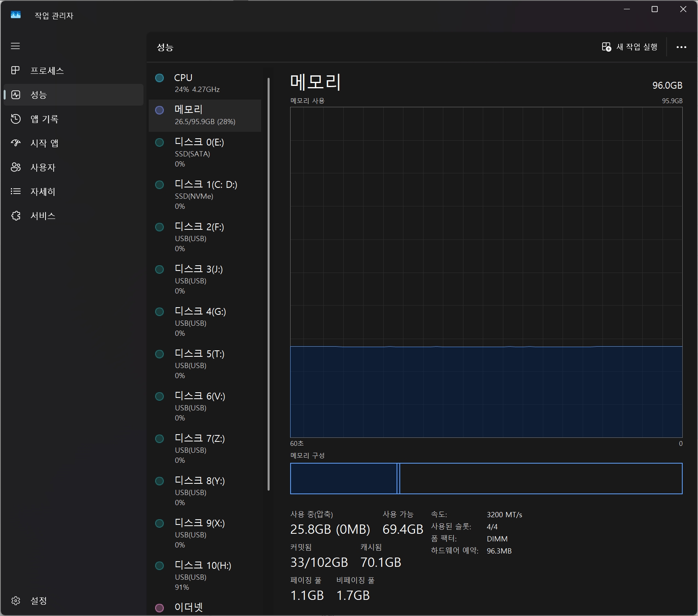Click the resource list vertical scrollbar
Image resolution: width=698 pixels, height=616 pixels.
pyautogui.click(x=268, y=282)
